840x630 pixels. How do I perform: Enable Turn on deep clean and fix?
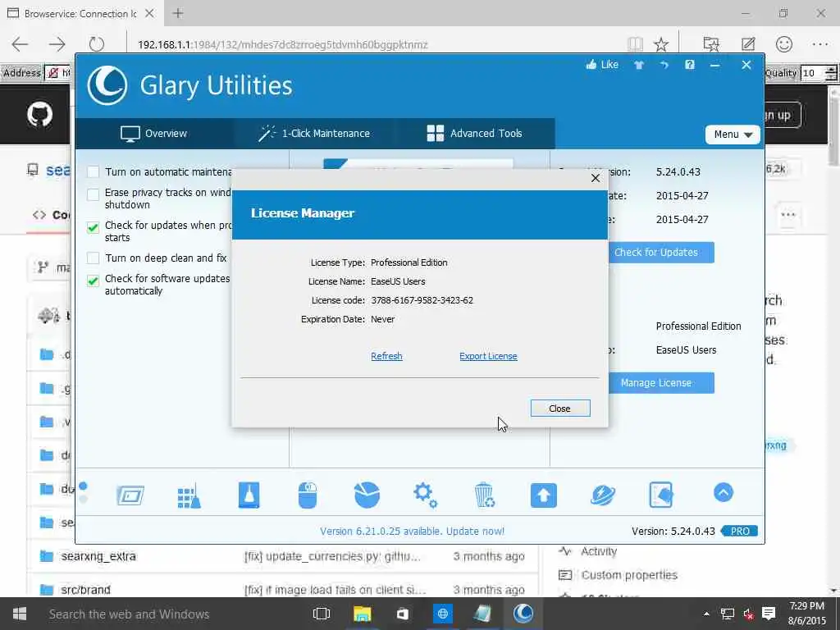click(x=94, y=258)
